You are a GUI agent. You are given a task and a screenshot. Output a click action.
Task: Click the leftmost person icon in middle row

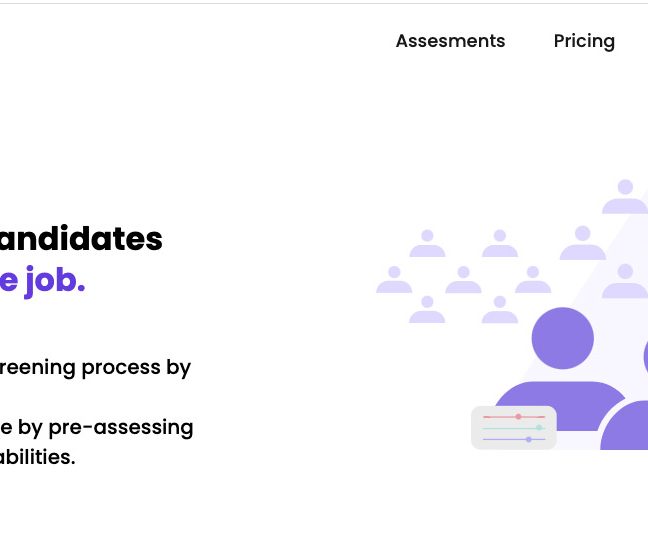(394, 280)
